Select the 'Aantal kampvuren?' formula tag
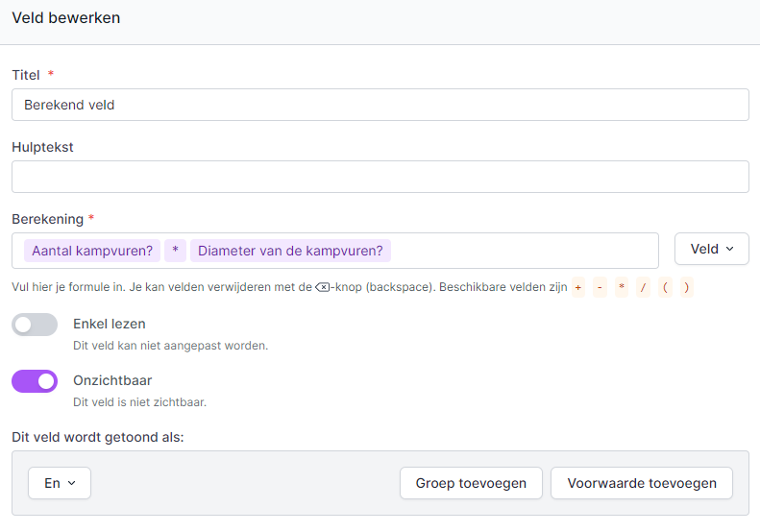Screen dimensions: 760x532 [x=92, y=251]
